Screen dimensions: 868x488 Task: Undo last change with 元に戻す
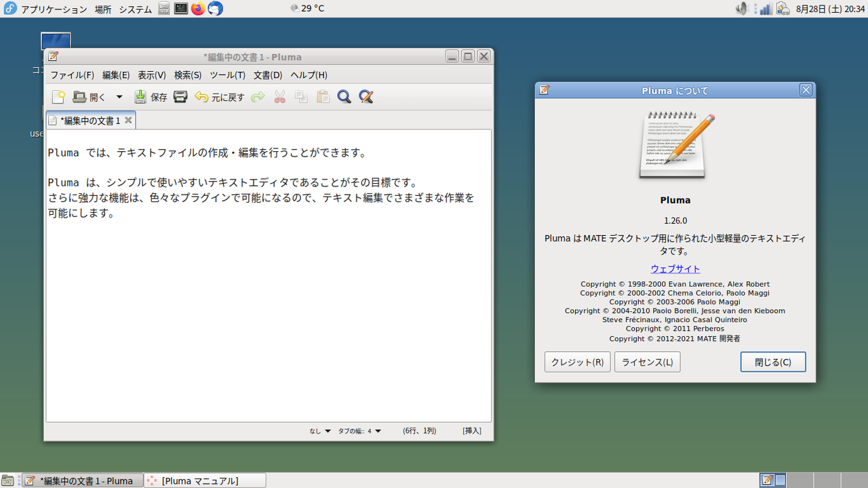pos(219,97)
